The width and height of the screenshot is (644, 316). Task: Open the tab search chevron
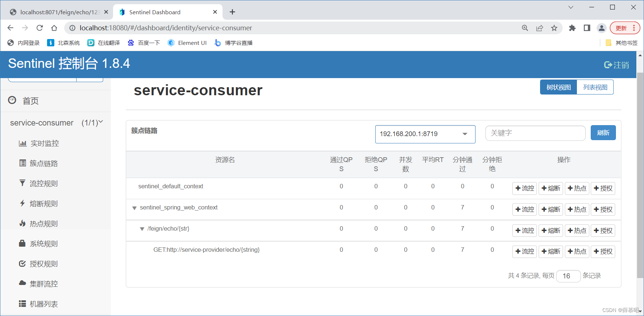click(571, 7)
